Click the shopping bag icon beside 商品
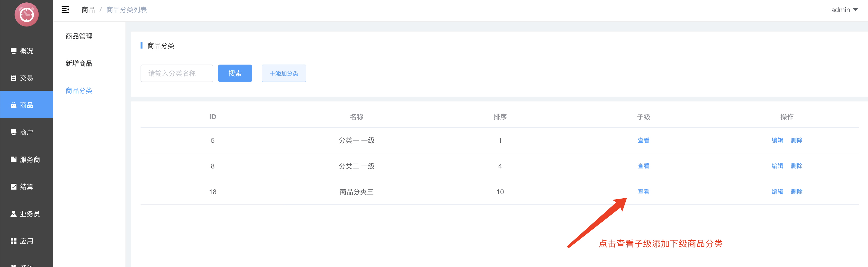The image size is (868, 267). click(14, 105)
